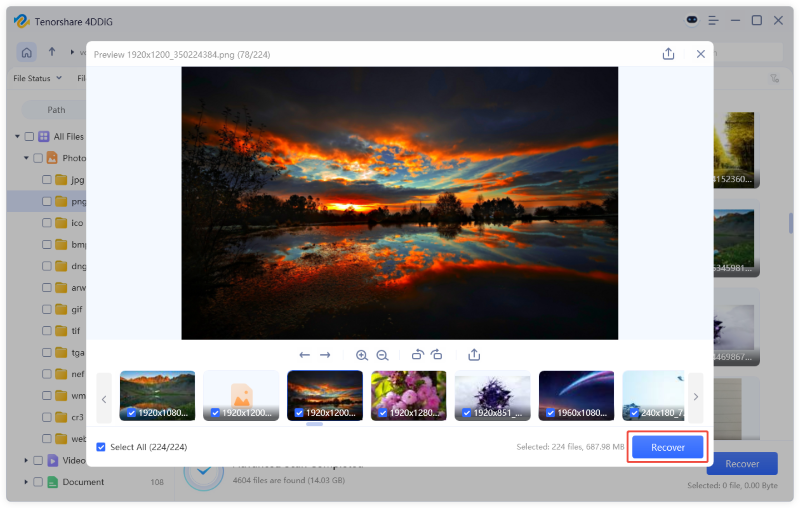Rotate the preview image right
The image size is (800, 508).
pyautogui.click(x=436, y=355)
